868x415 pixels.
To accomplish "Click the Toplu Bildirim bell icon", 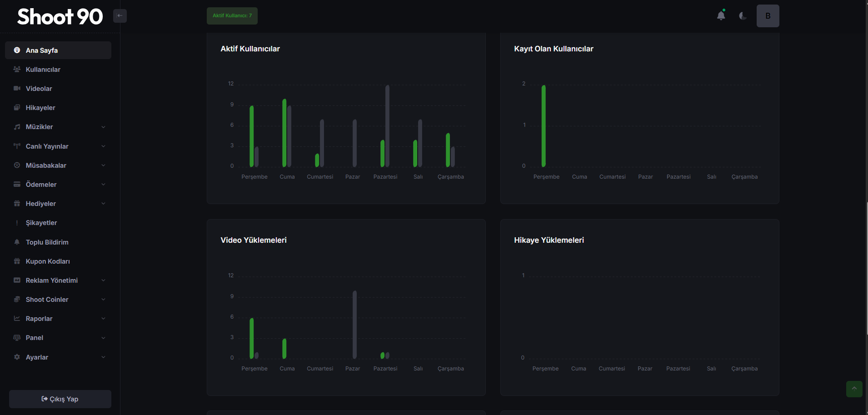I will (x=17, y=242).
